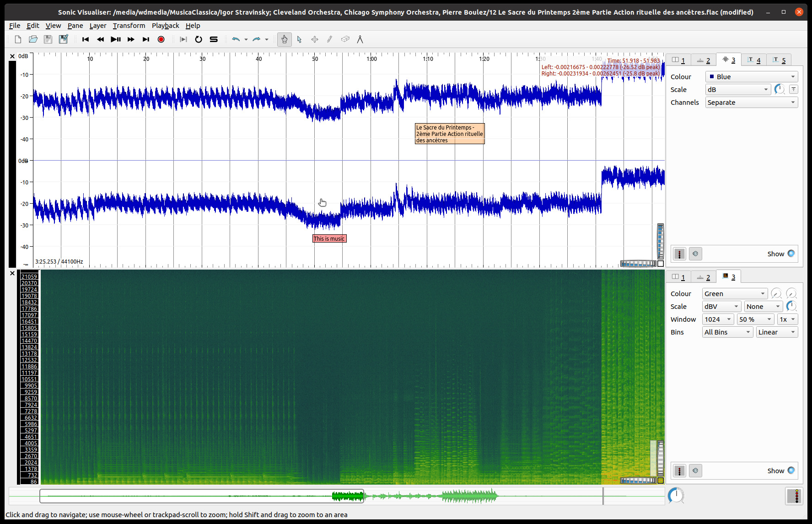Click the main playback speed dial at bottom

(x=676, y=496)
